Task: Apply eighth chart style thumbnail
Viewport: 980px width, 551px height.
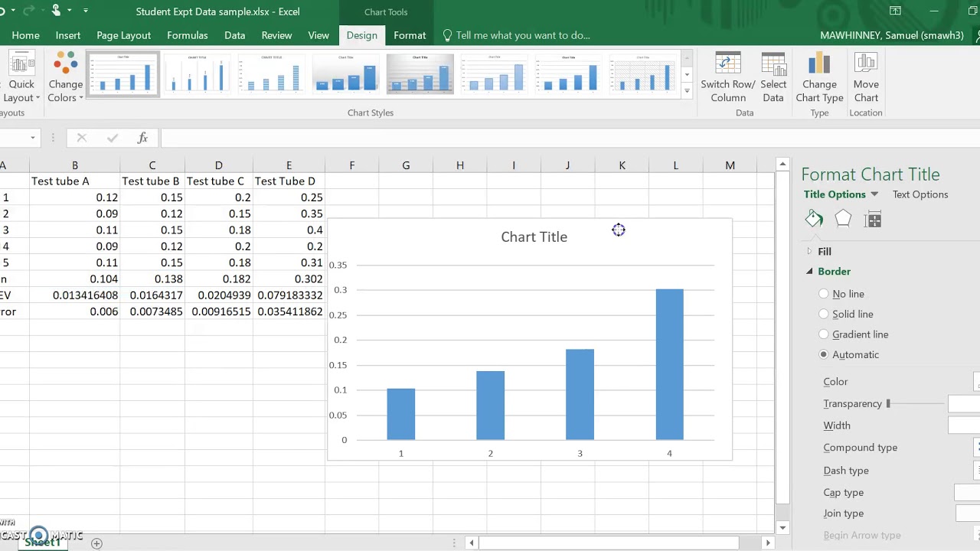Action: coord(643,73)
